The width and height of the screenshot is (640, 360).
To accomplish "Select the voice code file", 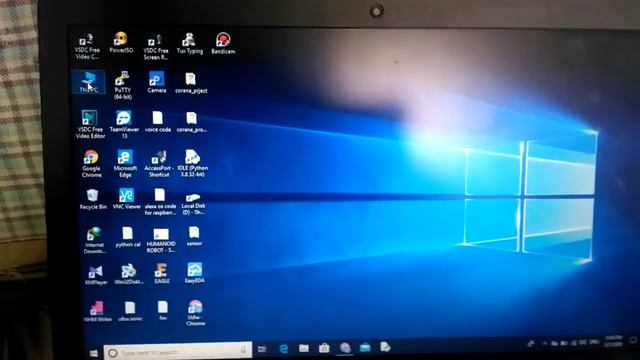I will [158, 122].
